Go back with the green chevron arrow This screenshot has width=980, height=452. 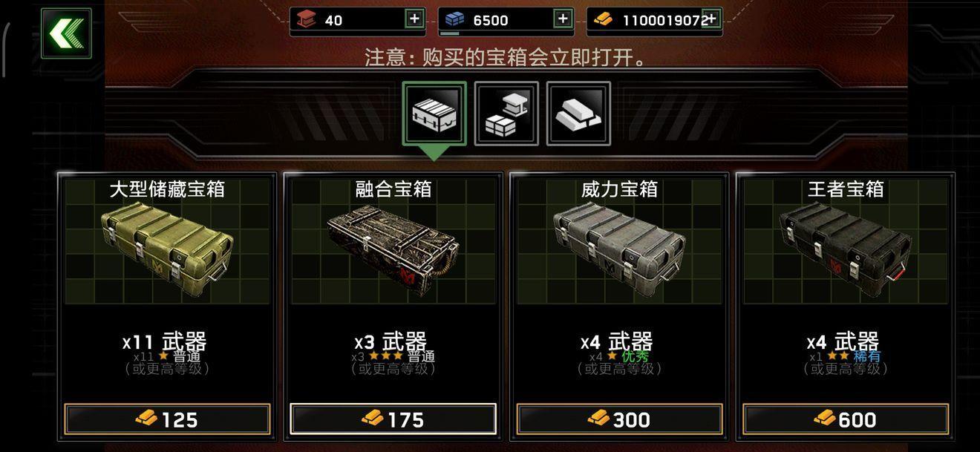(66, 33)
